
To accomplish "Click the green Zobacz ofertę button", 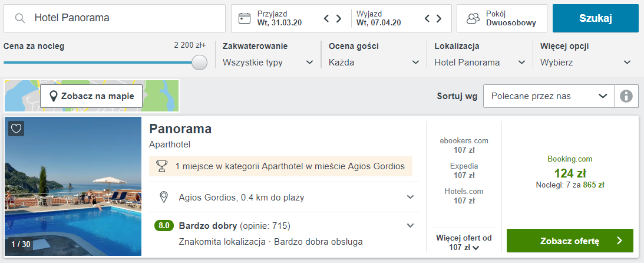I will click(570, 241).
